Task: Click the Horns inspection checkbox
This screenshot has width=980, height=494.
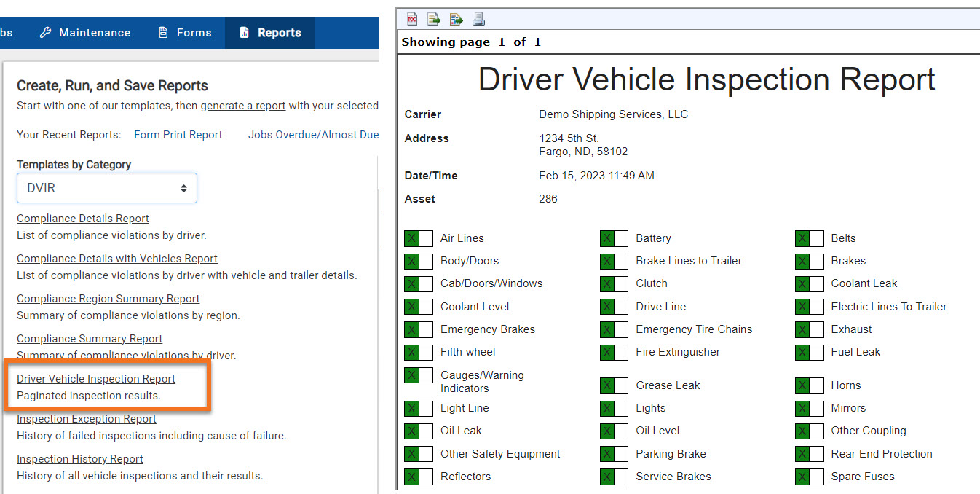Action: (810, 385)
